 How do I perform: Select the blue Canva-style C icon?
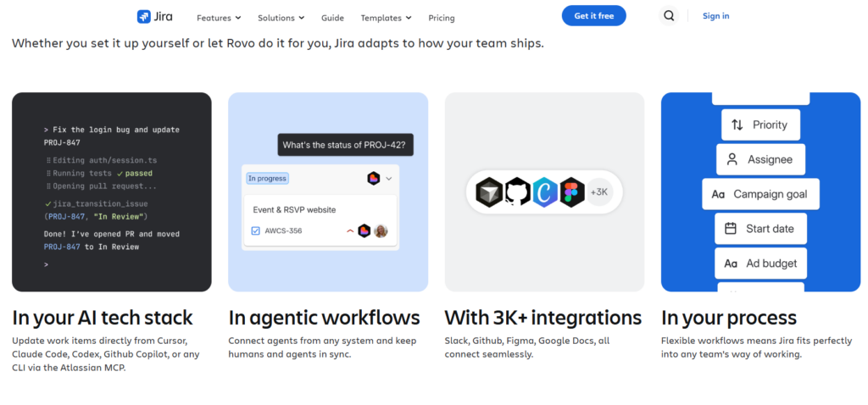click(545, 192)
